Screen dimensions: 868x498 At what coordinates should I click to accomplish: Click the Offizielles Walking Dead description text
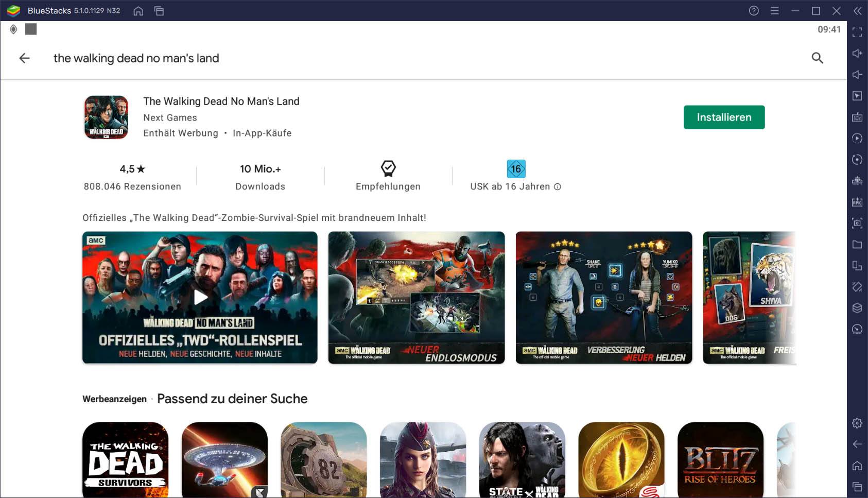pyautogui.click(x=254, y=218)
